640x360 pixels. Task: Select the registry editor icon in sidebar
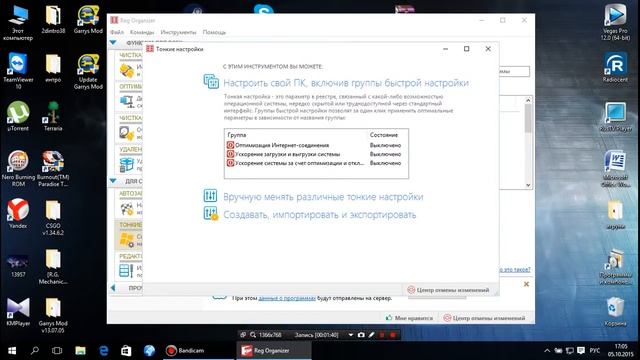click(x=126, y=271)
